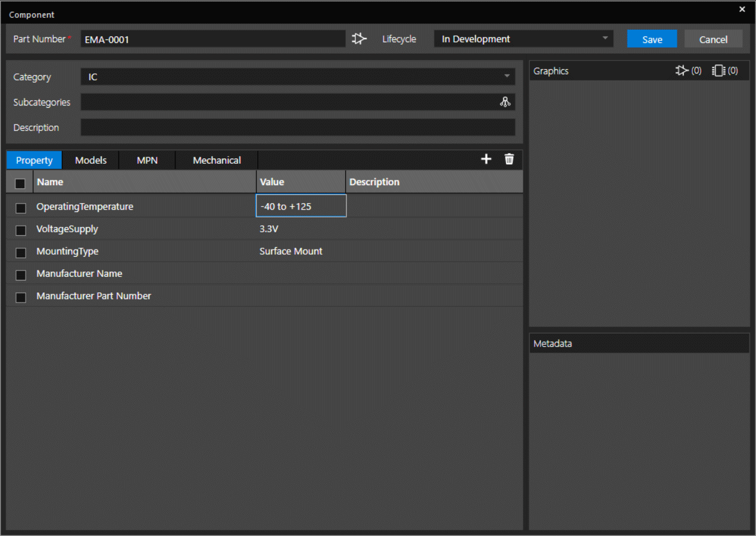Save the component
The height and width of the screenshot is (536, 756).
[x=652, y=39]
